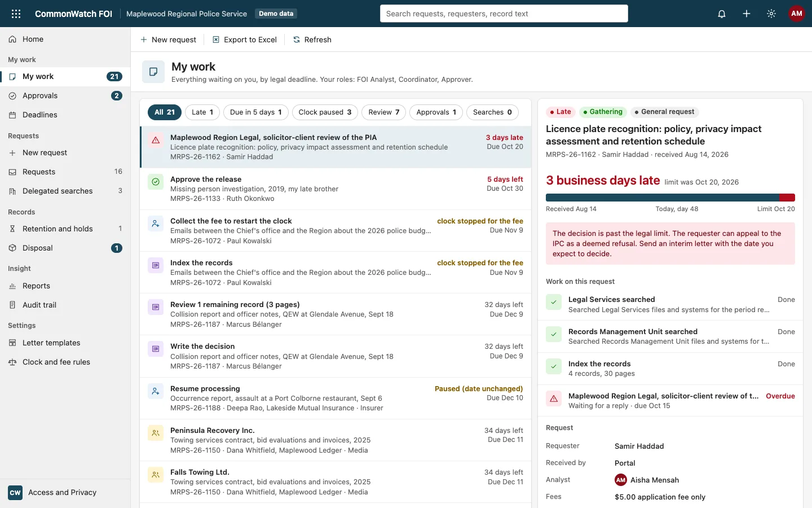The image size is (812, 508).
Task: Click the Approvals checkmark icon in sidebar
Action: 12,96
